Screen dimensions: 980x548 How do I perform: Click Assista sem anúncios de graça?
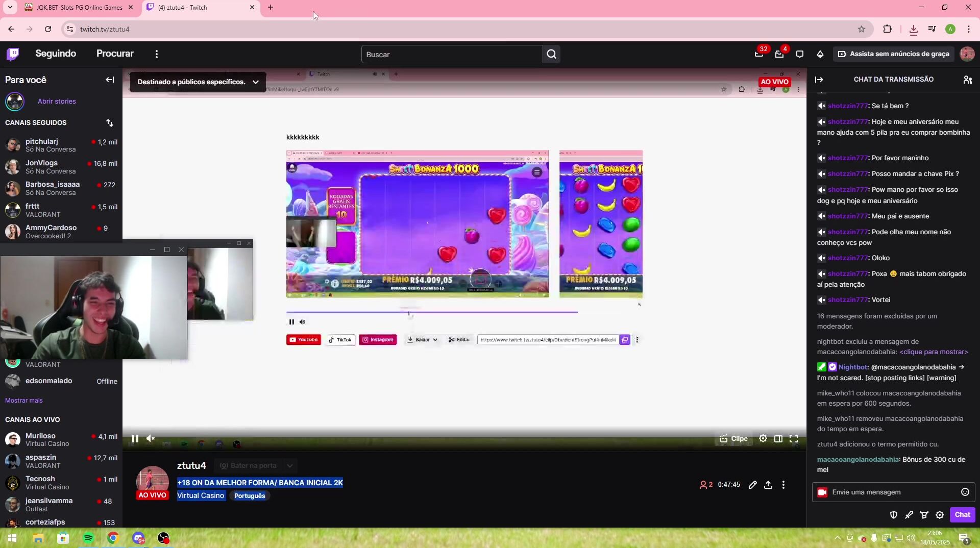(894, 54)
